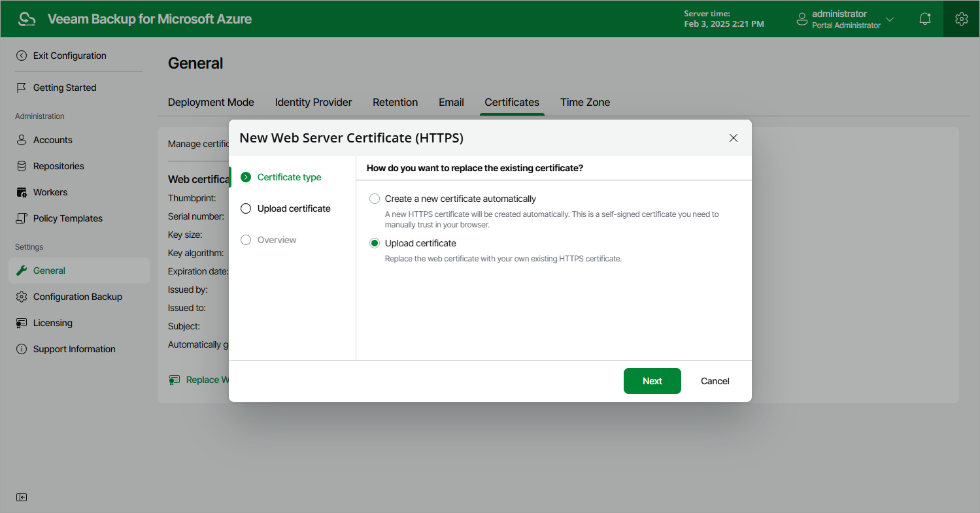The image size is (980, 513).
Task: Open Workers in sidebar
Action: point(50,192)
